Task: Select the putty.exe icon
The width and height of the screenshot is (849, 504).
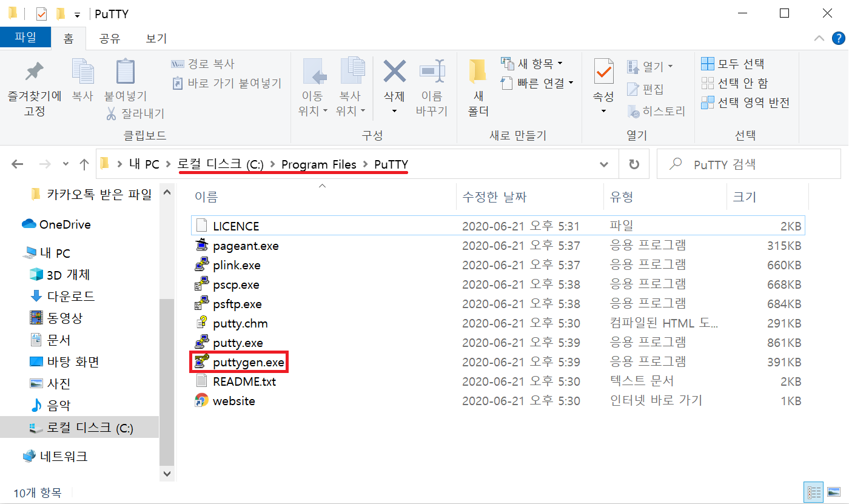Action: tap(201, 343)
